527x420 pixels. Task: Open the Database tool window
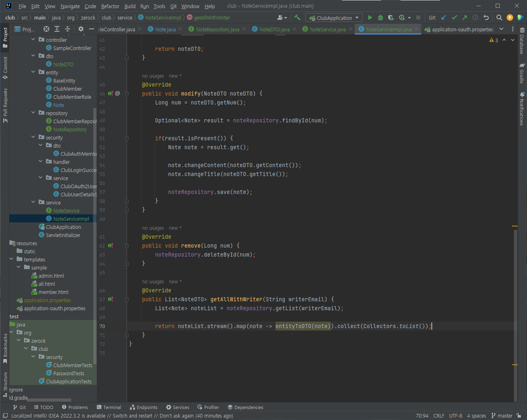click(522, 41)
